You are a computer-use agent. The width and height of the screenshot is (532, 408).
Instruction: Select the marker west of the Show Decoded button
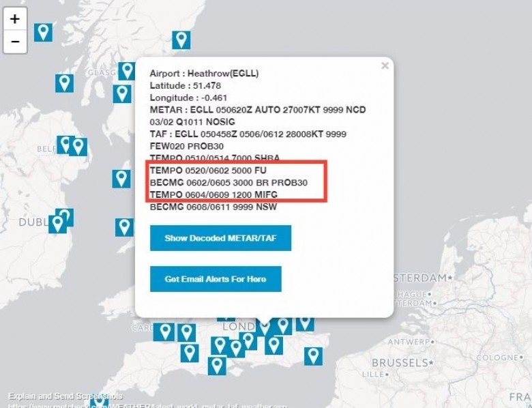tap(125, 227)
